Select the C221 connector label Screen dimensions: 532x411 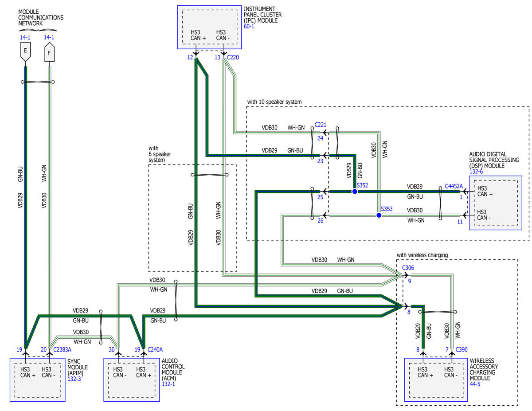[320, 125]
